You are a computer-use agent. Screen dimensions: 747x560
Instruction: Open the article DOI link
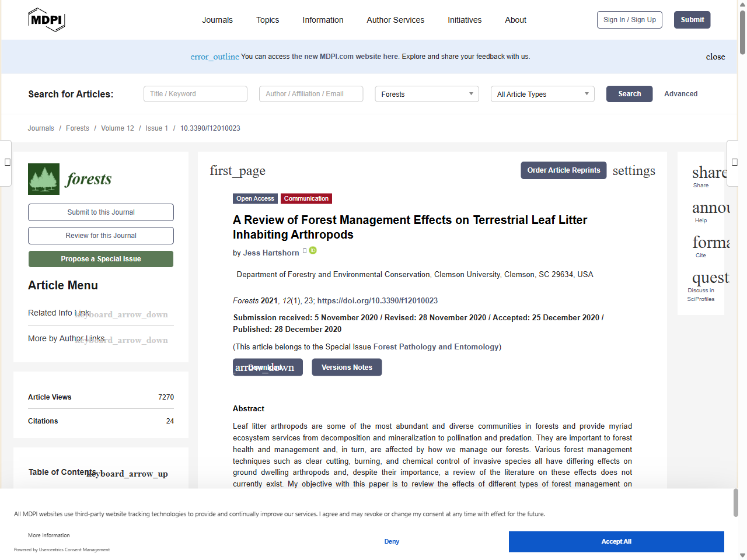[377, 300]
